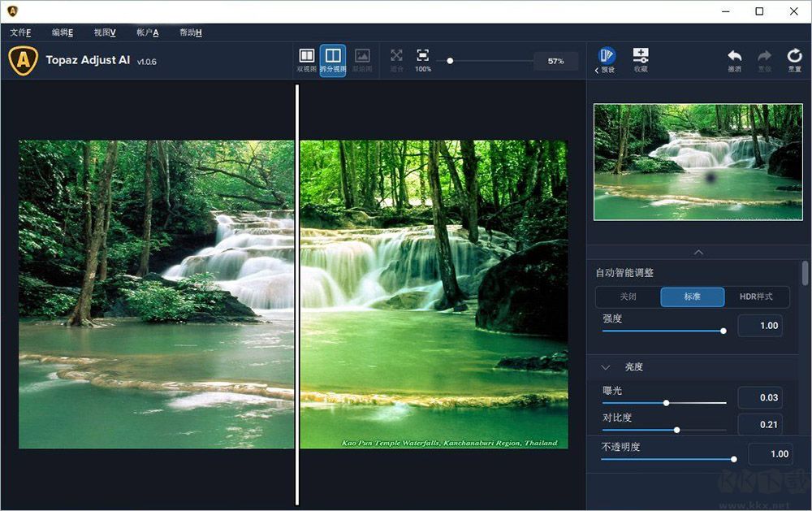Select the 标准 standard auto mode
This screenshot has width=812, height=511.
(692, 297)
